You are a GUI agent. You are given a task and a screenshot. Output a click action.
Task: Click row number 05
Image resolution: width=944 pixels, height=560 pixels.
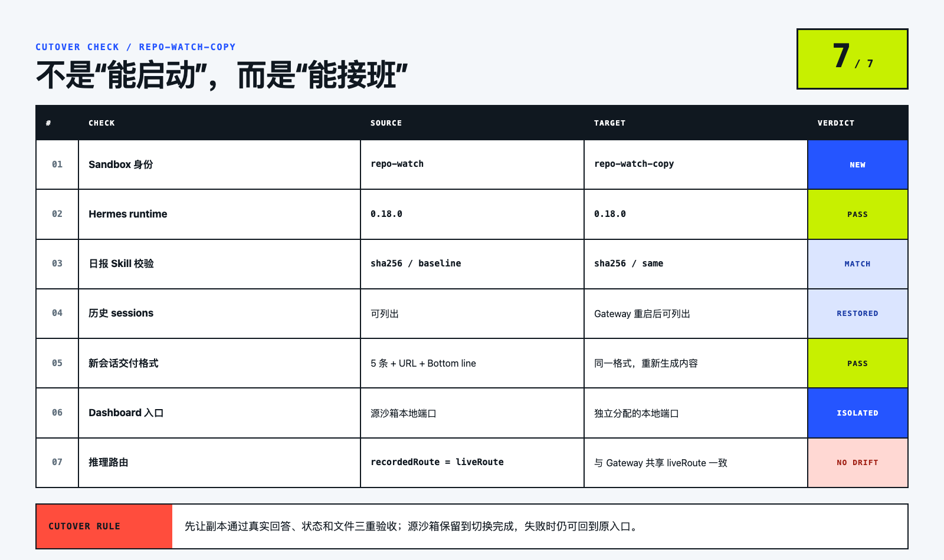(x=57, y=363)
